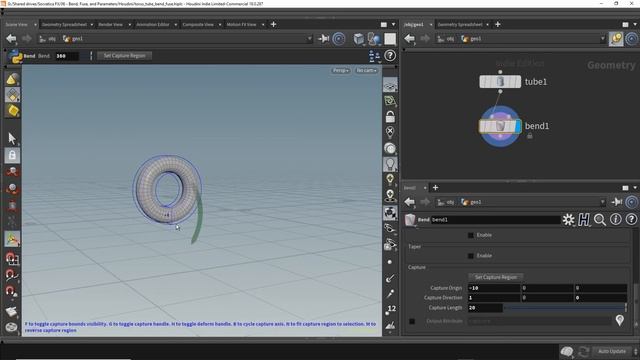Click the back arrow in the network editor path bar

[409, 39]
